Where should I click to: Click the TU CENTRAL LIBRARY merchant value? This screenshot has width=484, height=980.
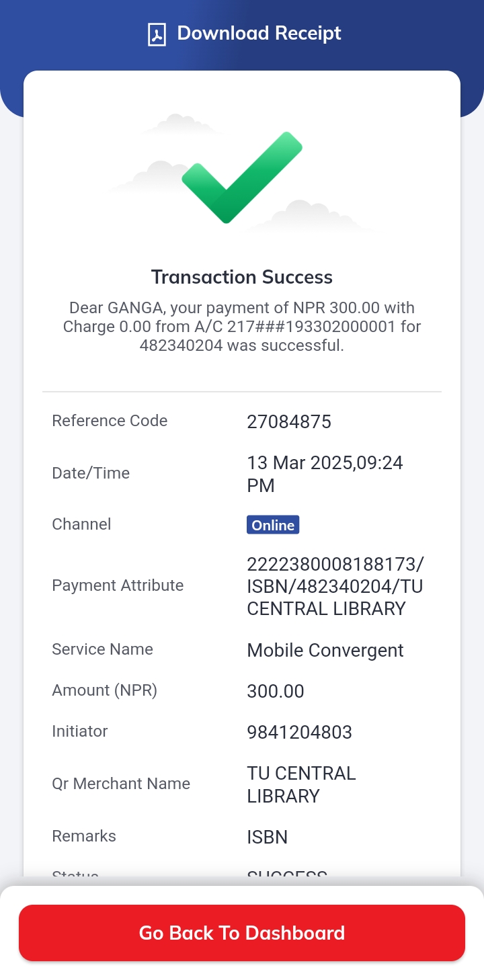[x=301, y=784]
